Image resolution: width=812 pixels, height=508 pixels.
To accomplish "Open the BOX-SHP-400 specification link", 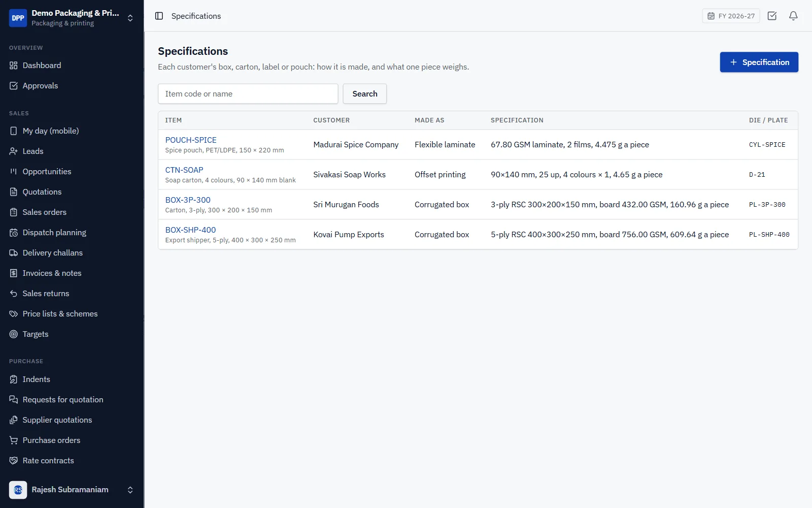I will pyautogui.click(x=190, y=230).
